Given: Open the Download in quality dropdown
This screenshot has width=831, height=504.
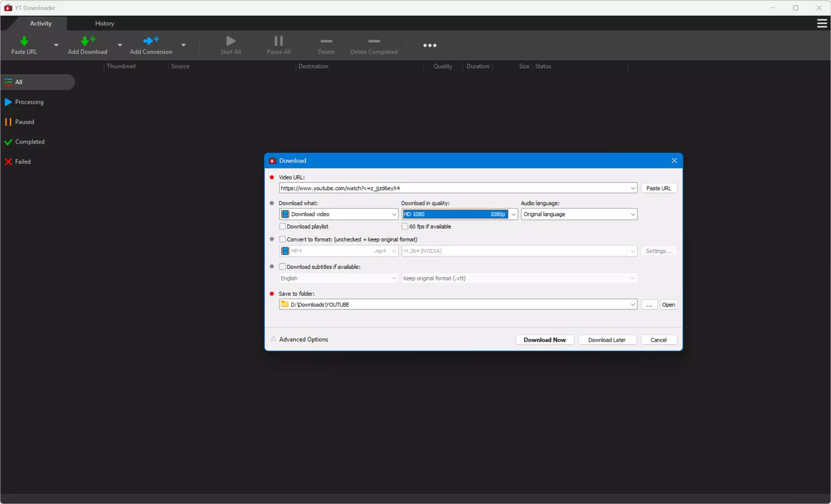Looking at the screenshot, I should pos(513,214).
